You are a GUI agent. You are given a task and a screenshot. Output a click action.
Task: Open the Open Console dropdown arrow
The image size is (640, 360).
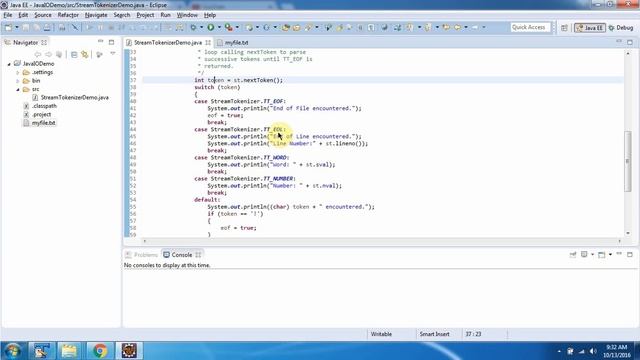[610, 254]
